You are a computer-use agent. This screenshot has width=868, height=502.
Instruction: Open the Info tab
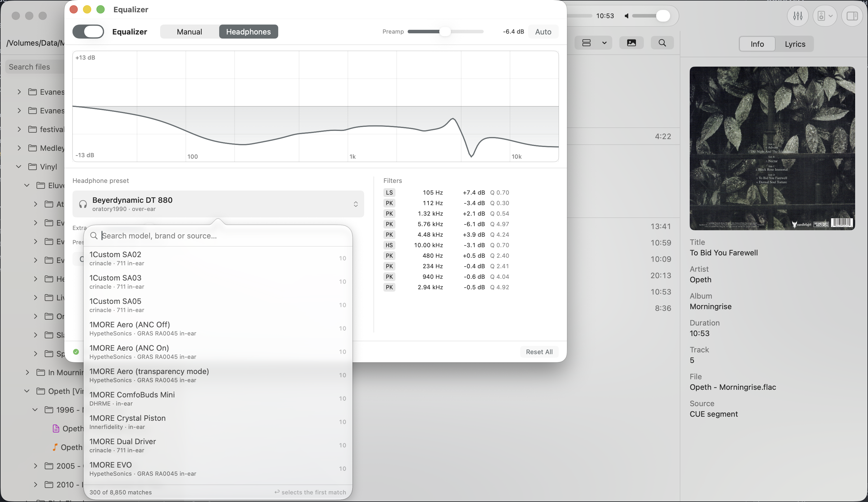(757, 44)
